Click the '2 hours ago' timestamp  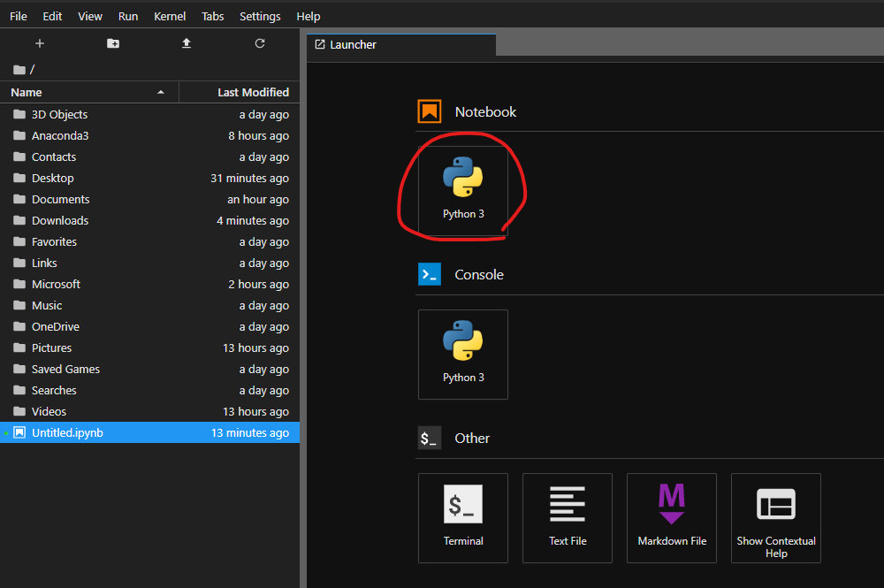point(259,284)
